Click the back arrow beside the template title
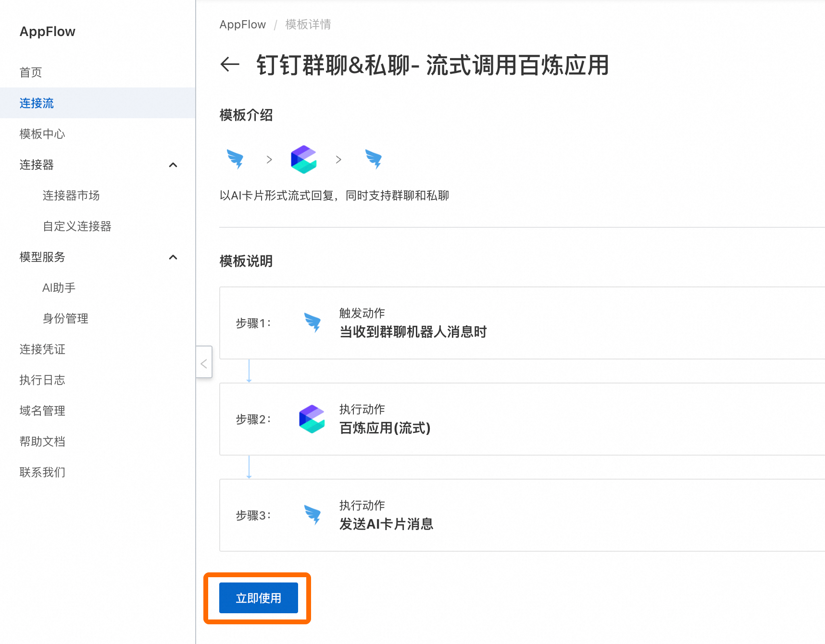 click(230, 64)
